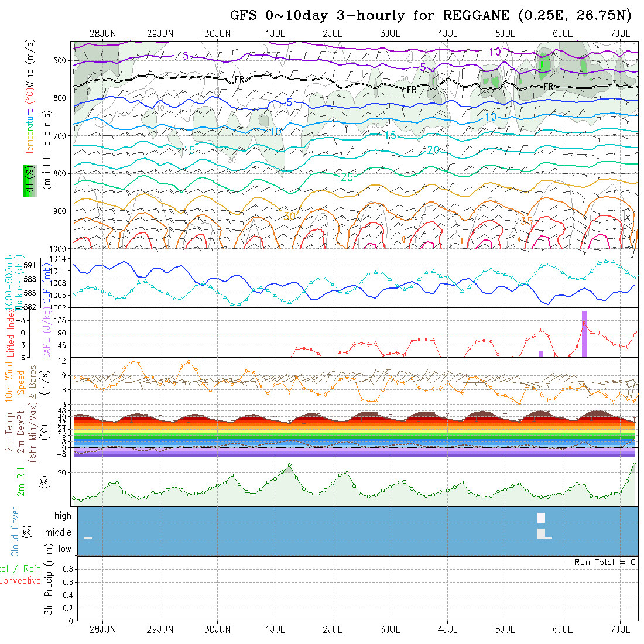Click the green 25 temperature contour label

[347, 177]
